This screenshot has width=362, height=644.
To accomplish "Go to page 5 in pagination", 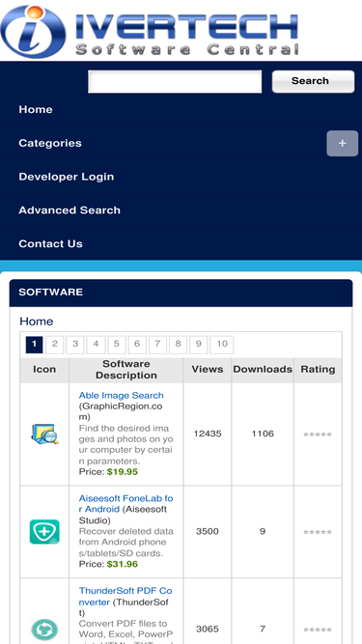I will [x=117, y=345].
